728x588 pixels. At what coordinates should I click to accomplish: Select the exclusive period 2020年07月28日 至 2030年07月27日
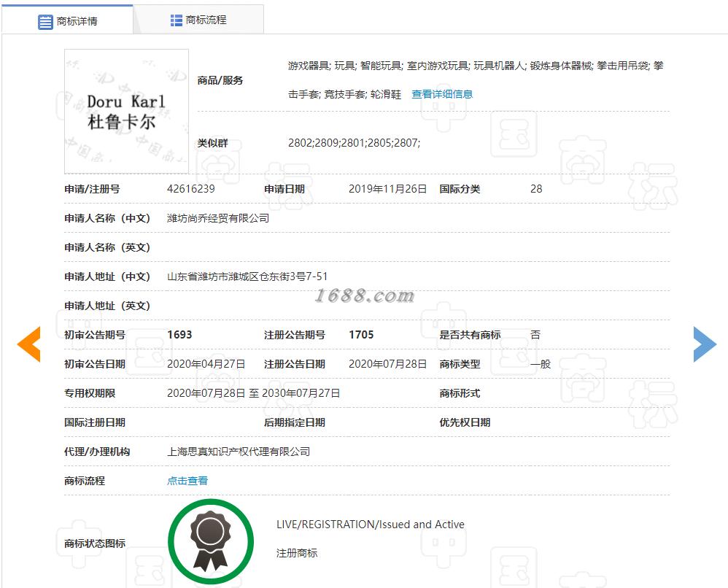(254, 393)
